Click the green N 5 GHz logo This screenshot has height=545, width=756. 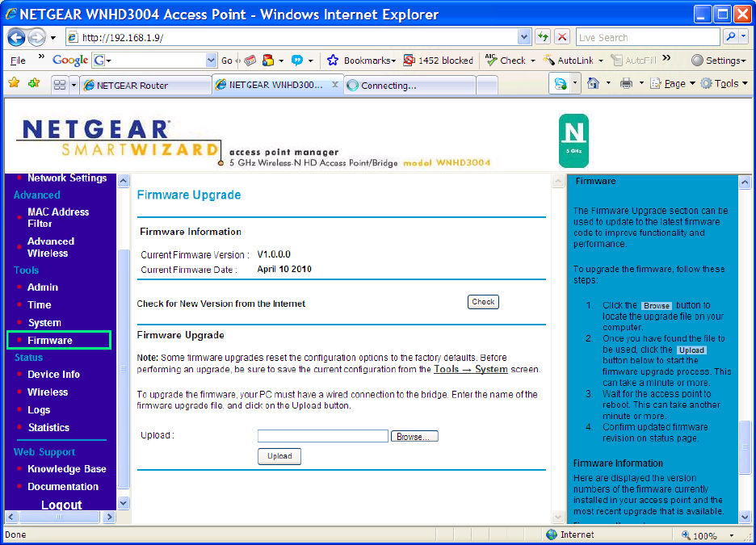[573, 140]
